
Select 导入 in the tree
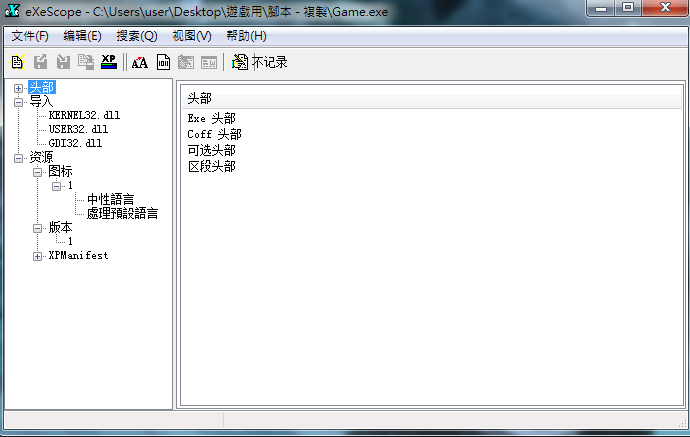coord(41,101)
